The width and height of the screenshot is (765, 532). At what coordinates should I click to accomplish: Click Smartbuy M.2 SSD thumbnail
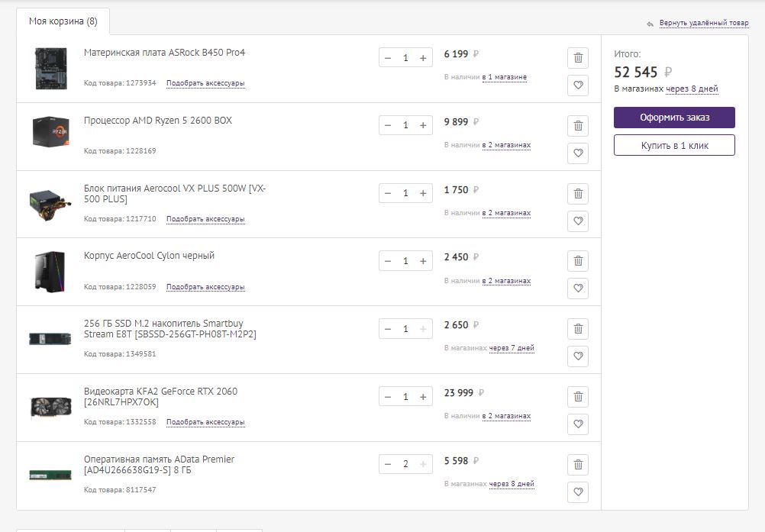pos(50,338)
